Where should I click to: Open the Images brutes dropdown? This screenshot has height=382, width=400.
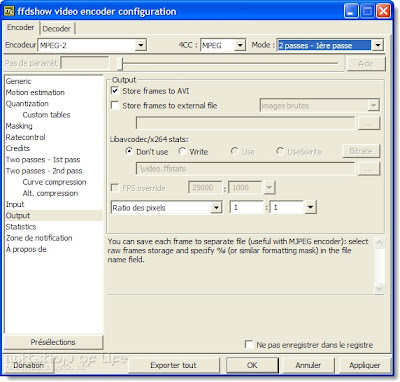pyautogui.click(x=374, y=106)
